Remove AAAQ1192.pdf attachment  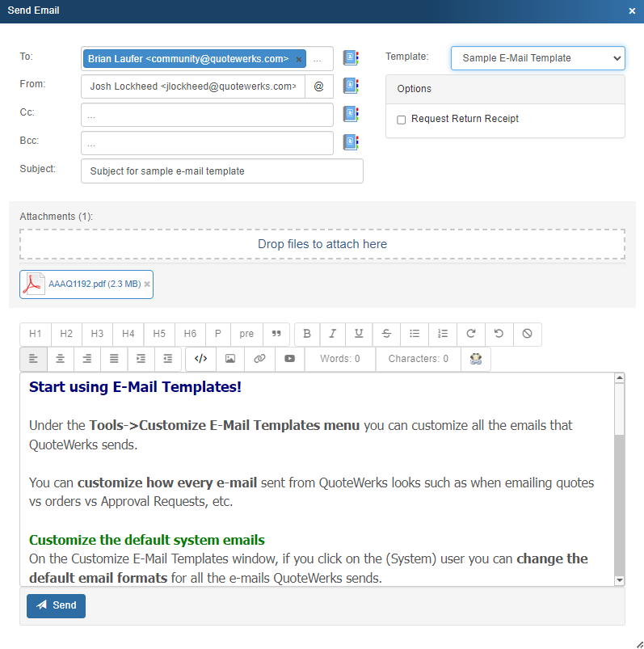pyautogui.click(x=147, y=284)
